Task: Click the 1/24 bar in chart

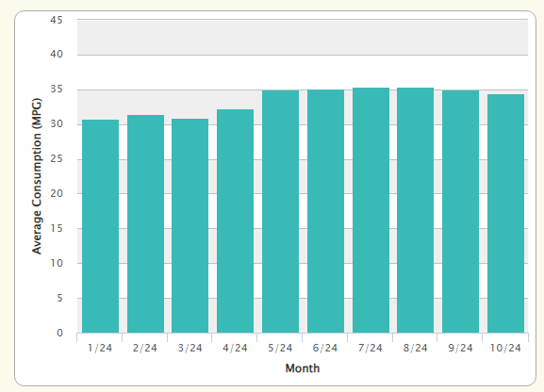Action: click(x=100, y=226)
